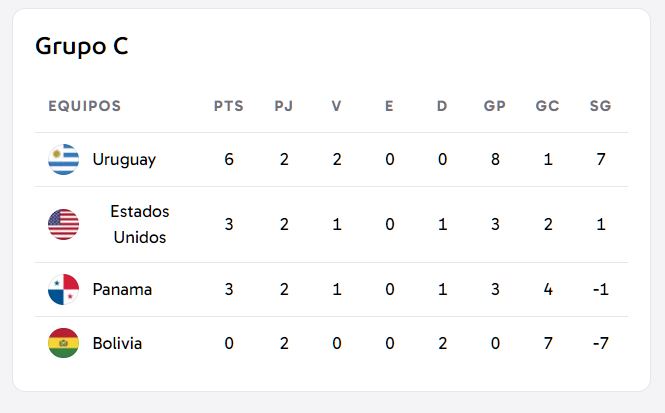The height and width of the screenshot is (413, 665).
Task: Click Panama's goals conceded value 4
Action: click(548, 289)
